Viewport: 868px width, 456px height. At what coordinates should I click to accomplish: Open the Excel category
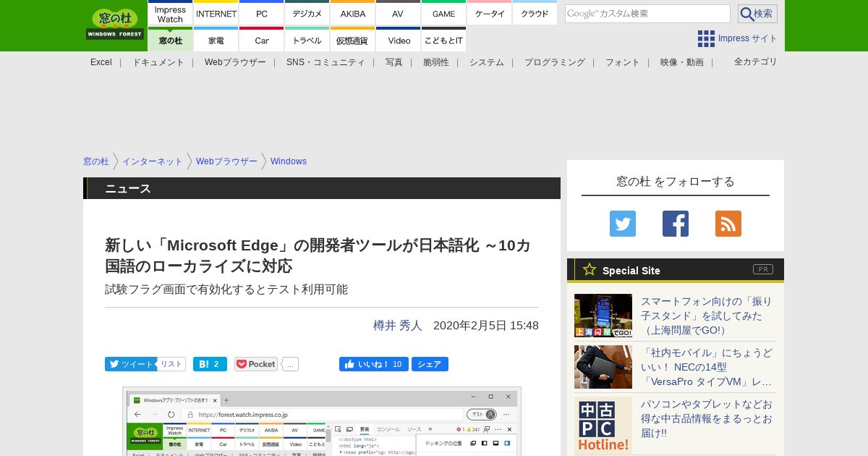[101, 62]
